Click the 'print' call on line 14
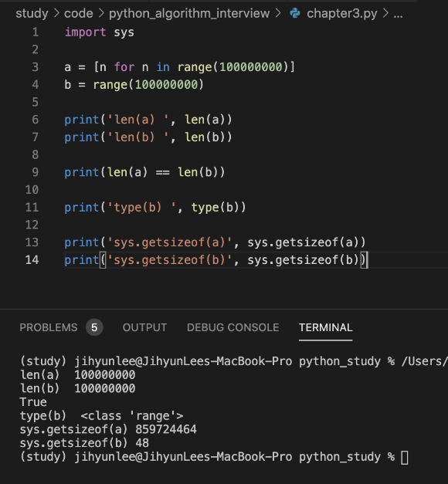This screenshot has height=484, width=448. tap(82, 260)
